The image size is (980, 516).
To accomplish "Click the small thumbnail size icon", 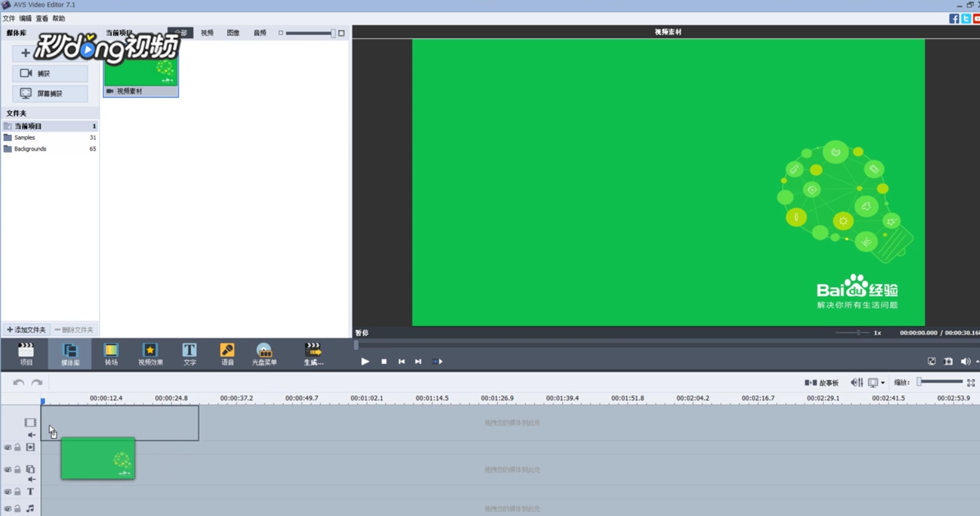I will coord(281,33).
